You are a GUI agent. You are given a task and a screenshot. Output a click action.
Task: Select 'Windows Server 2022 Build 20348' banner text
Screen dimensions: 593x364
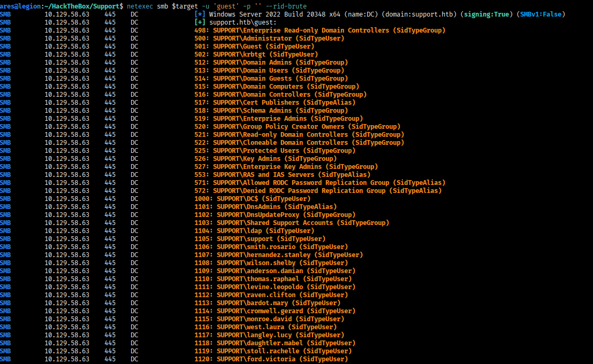coord(268,14)
